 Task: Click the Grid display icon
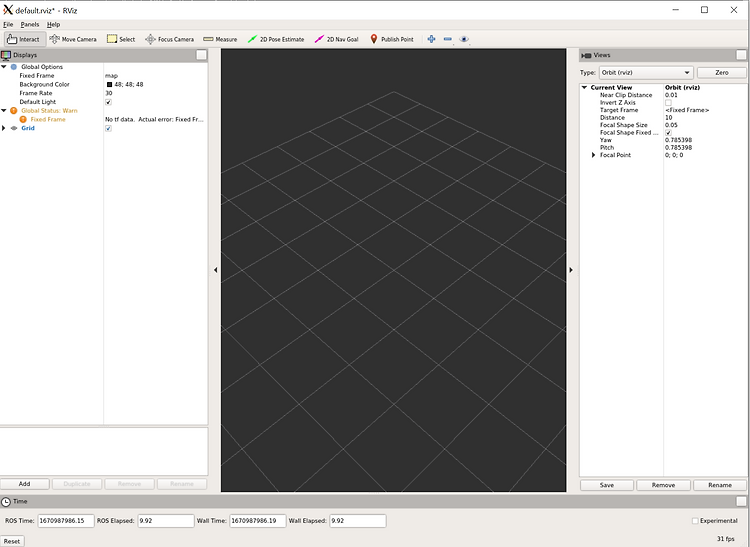[x=14, y=128]
